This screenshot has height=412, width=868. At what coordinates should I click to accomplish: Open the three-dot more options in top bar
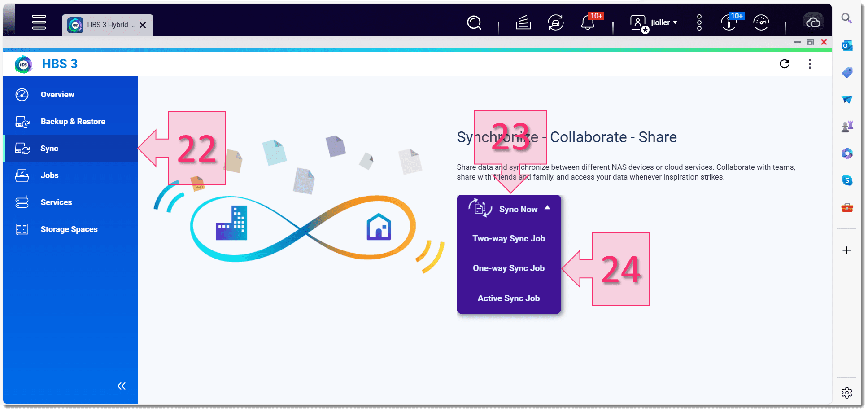[699, 22]
